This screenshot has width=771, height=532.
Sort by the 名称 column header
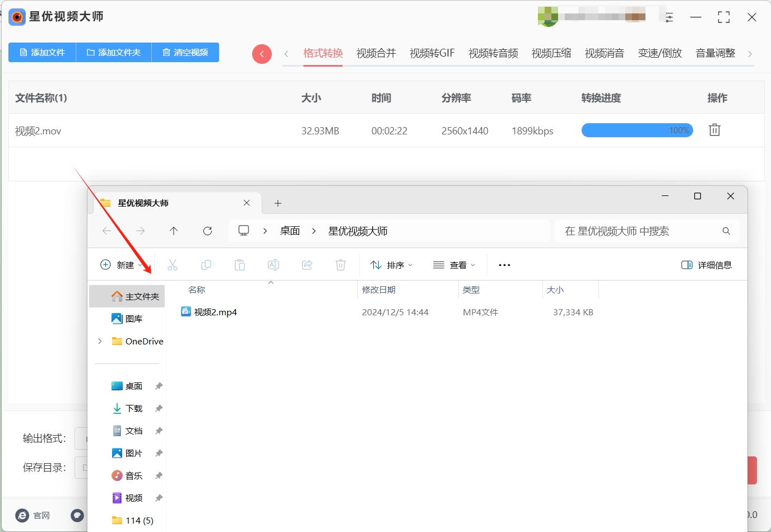click(x=197, y=290)
